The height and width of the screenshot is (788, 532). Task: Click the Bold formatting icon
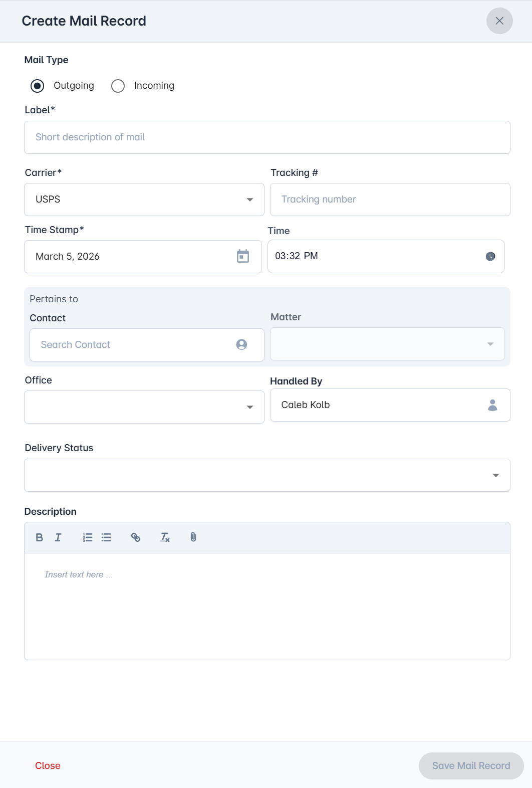point(40,537)
